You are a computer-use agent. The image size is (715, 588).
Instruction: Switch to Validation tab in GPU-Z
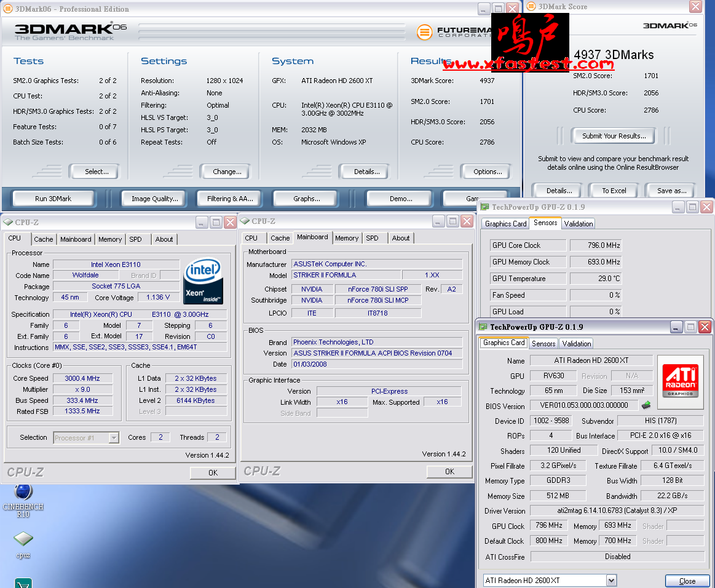pyautogui.click(x=576, y=343)
